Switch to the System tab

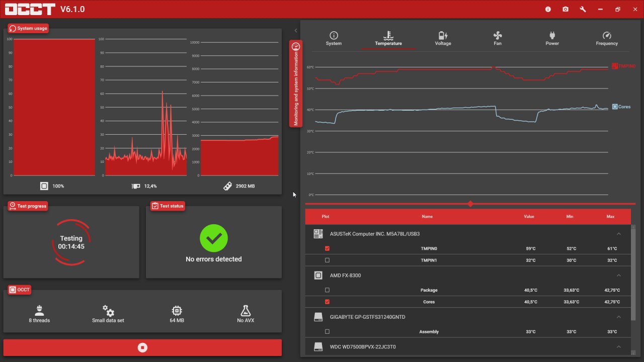334,39
